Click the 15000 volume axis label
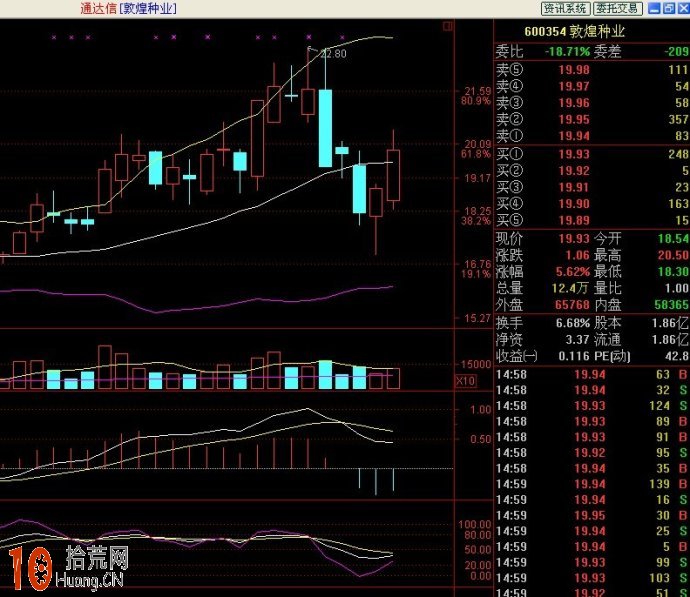The height and width of the screenshot is (597, 690). click(476, 364)
